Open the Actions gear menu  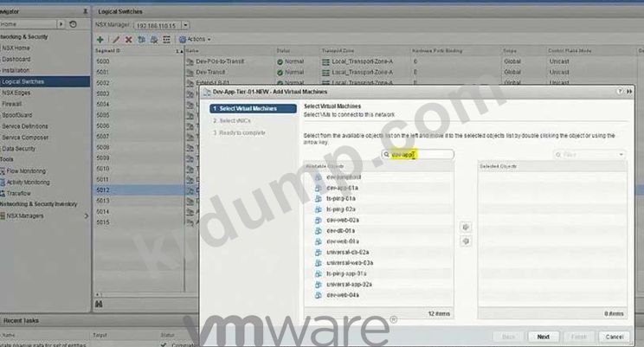tap(195, 40)
